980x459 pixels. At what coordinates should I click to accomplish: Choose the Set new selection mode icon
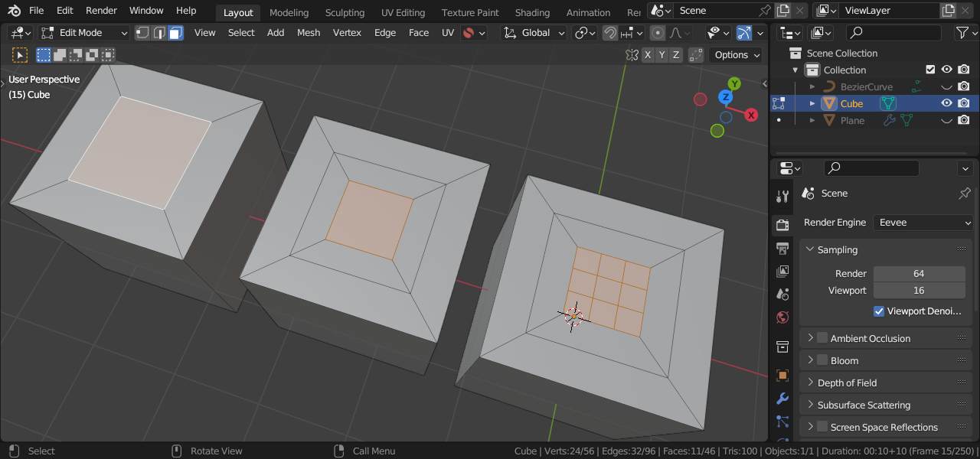click(x=44, y=55)
